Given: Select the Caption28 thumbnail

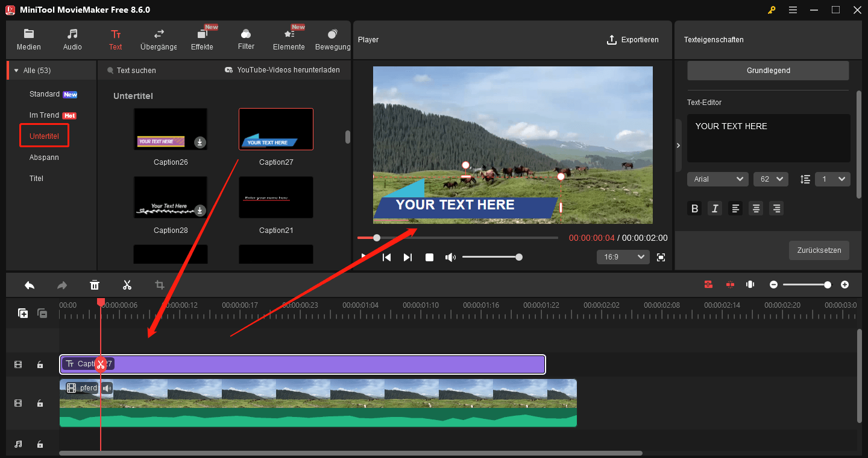Looking at the screenshot, I should (171, 197).
